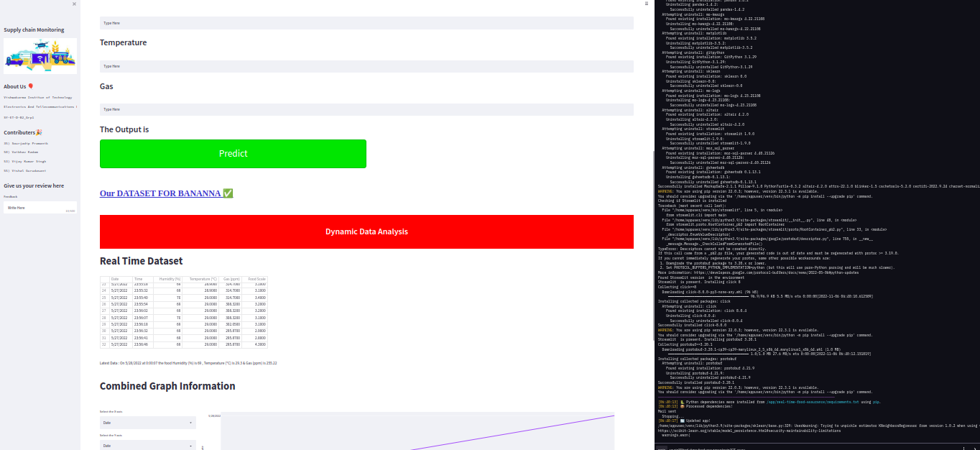Click the red balloon emoji beside About Us
Viewport: 980px width, 450px height.
(32, 86)
